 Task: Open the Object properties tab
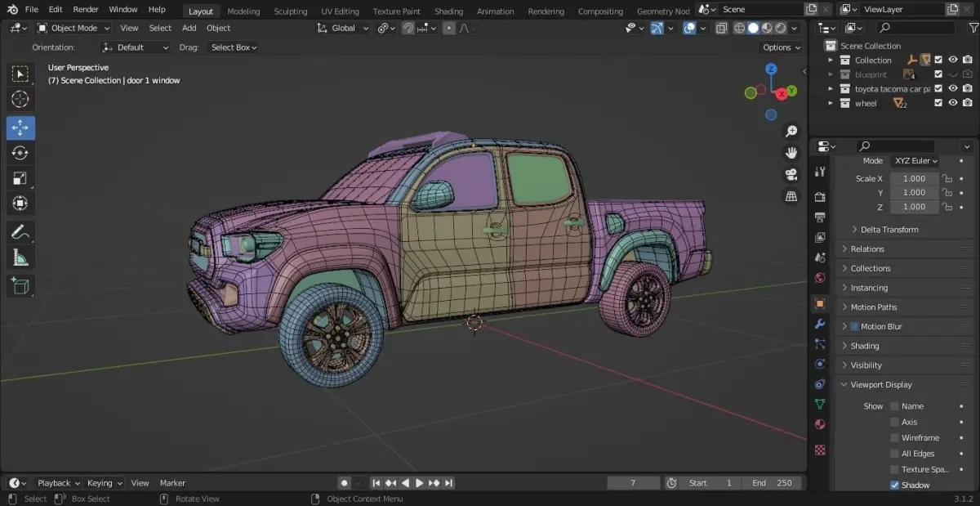coord(820,303)
